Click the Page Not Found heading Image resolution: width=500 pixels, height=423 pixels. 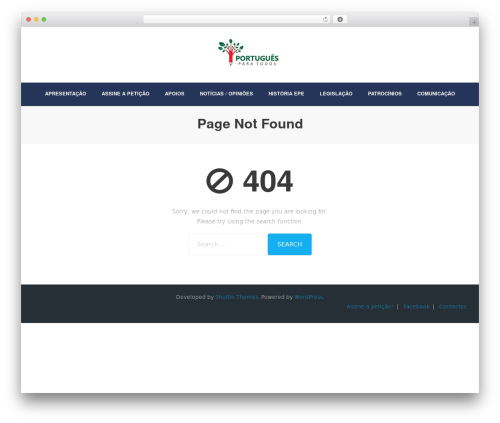250,124
